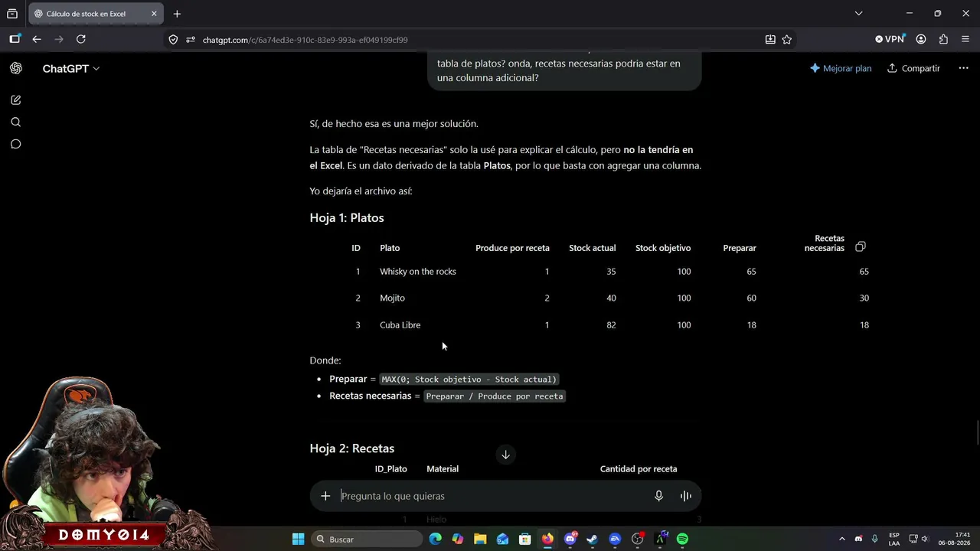Reload the current page
Screen dimensions: 980x551
pos(81,39)
